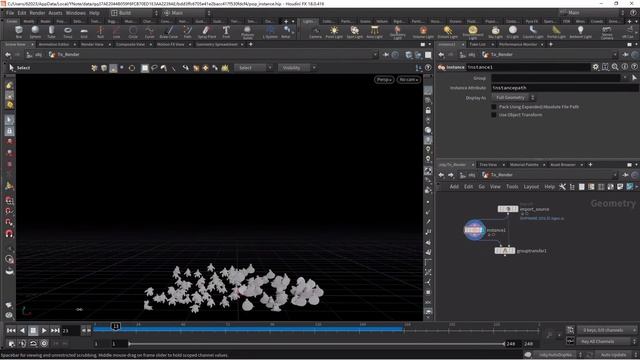Select the Tube shelf tool

51,31
